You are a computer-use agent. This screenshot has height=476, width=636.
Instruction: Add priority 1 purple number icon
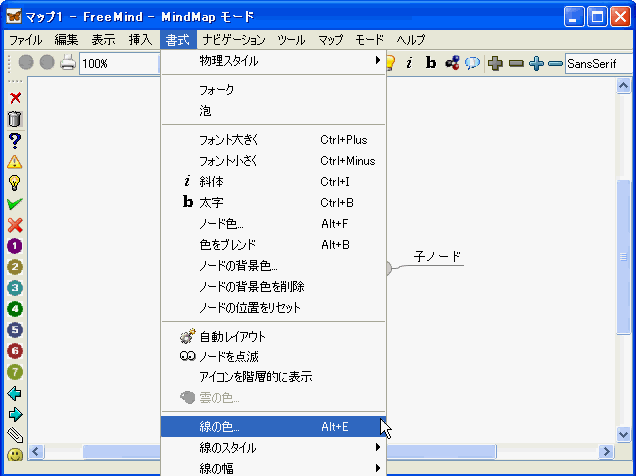coord(15,246)
